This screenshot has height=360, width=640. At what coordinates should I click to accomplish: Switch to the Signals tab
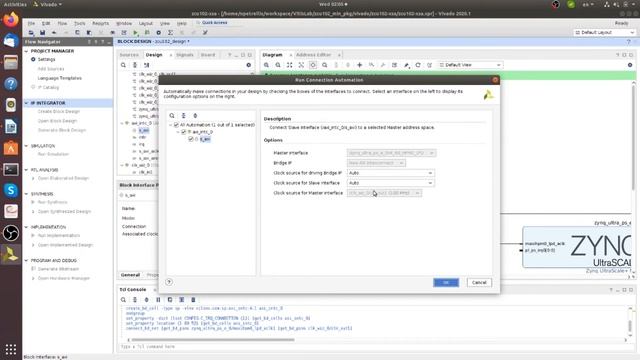pos(185,55)
